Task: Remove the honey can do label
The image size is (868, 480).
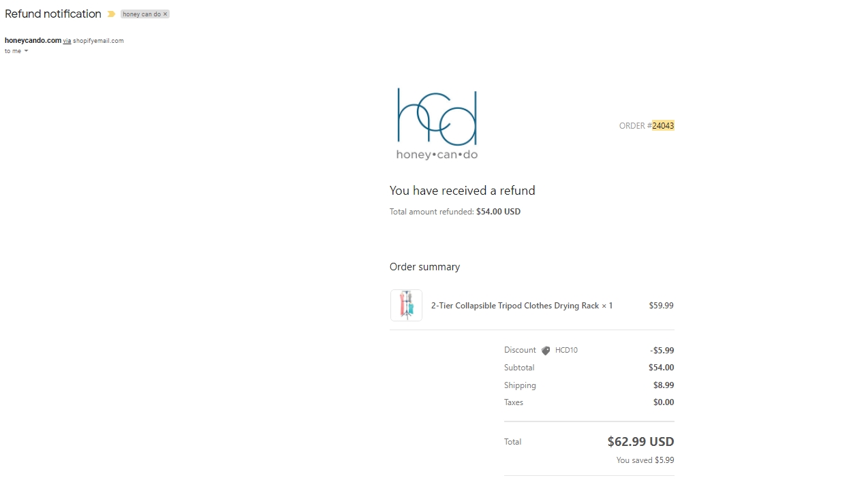Action: [165, 14]
